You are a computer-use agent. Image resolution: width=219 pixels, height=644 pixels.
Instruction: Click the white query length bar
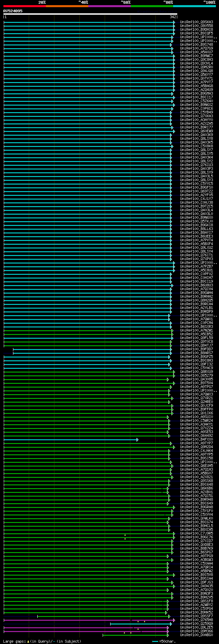pyautogui.click(x=90, y=14)
